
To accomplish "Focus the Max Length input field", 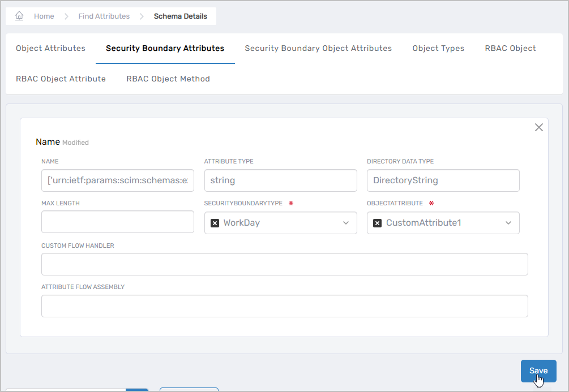I will pyautogui.click(x=118, y=222).
